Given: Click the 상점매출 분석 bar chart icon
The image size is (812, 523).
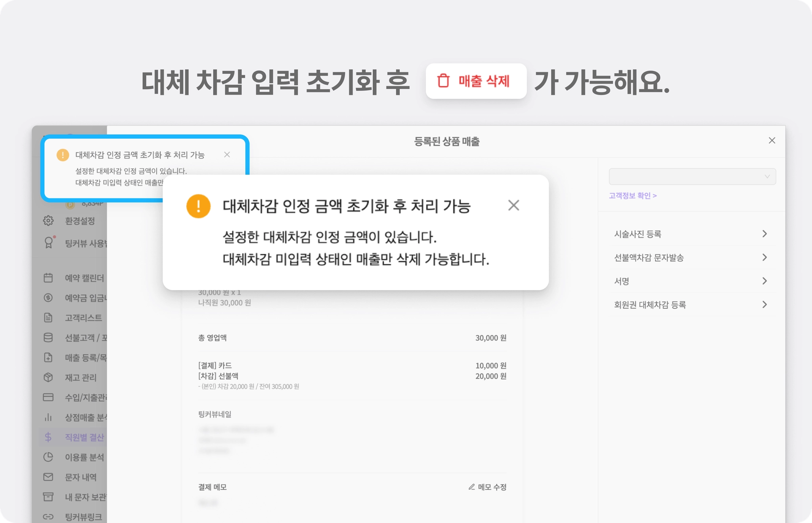Looking at the screenshot, I should (x=48, y=417).
